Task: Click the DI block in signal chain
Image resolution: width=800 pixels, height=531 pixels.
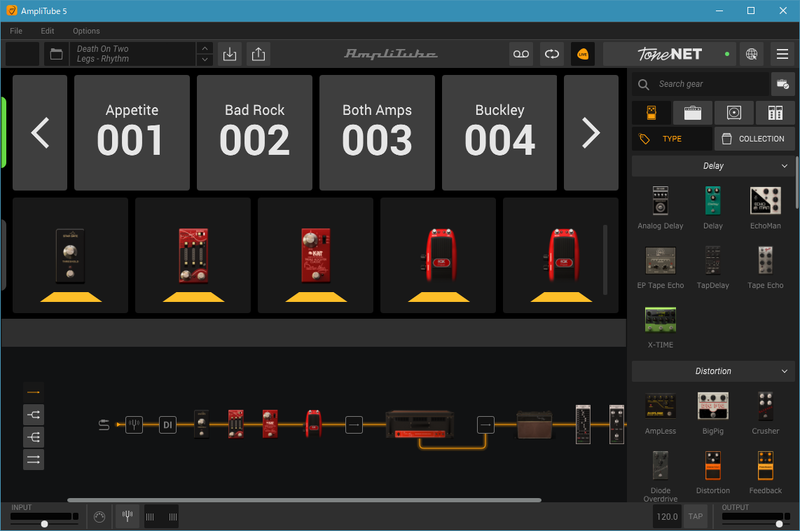Action: click(x=168, y=424)
